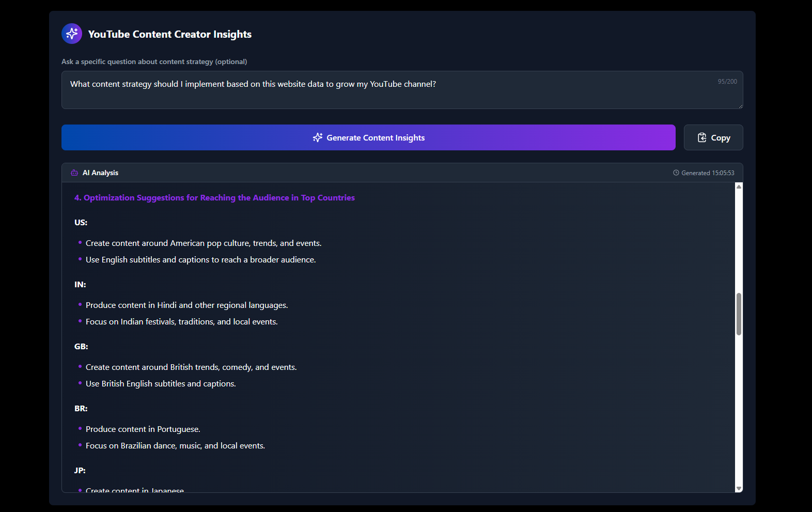Click the scrollbar down arrow in the analysis panel
The image size is (812, 512).
point(739,488)
